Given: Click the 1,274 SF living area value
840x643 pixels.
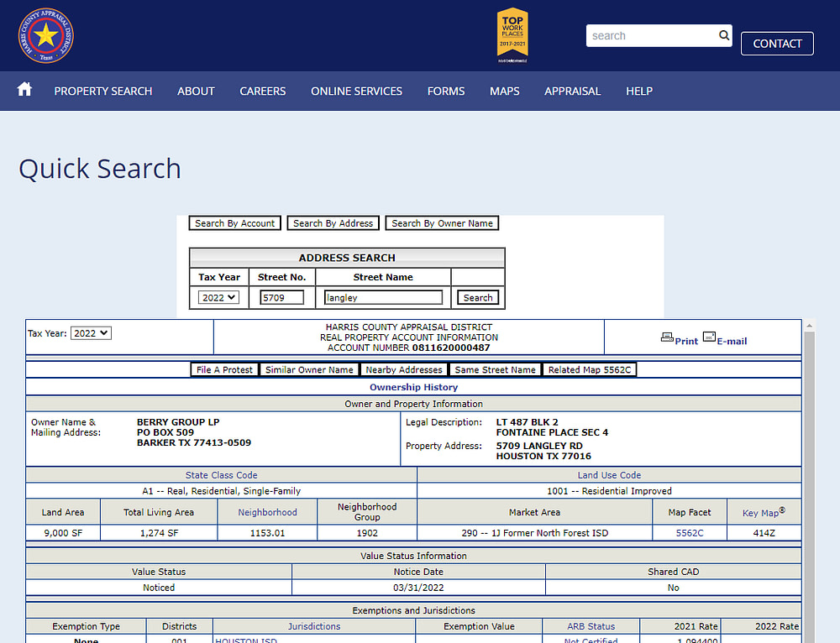Looking at the screenshot, I should [x=159, y=533].
